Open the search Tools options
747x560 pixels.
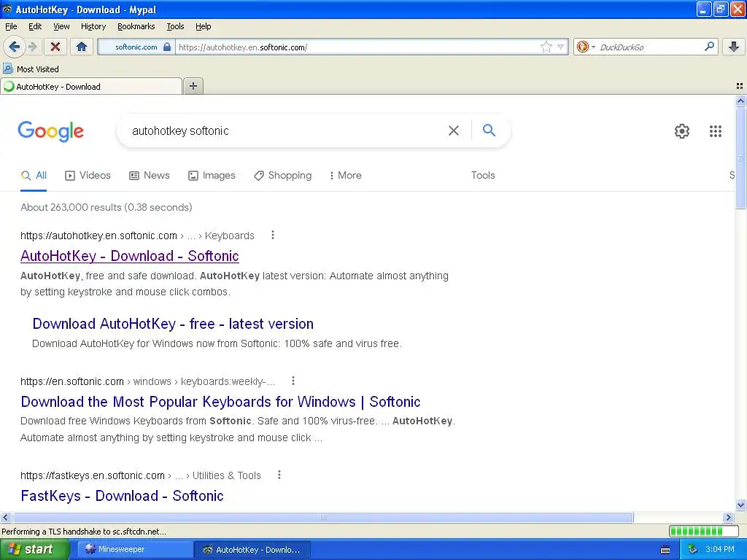point(483,175)
